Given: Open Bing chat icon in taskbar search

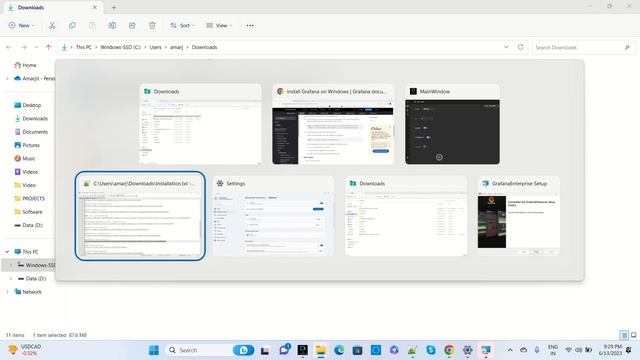Looking at the screenshot, I should coord(244,350).
